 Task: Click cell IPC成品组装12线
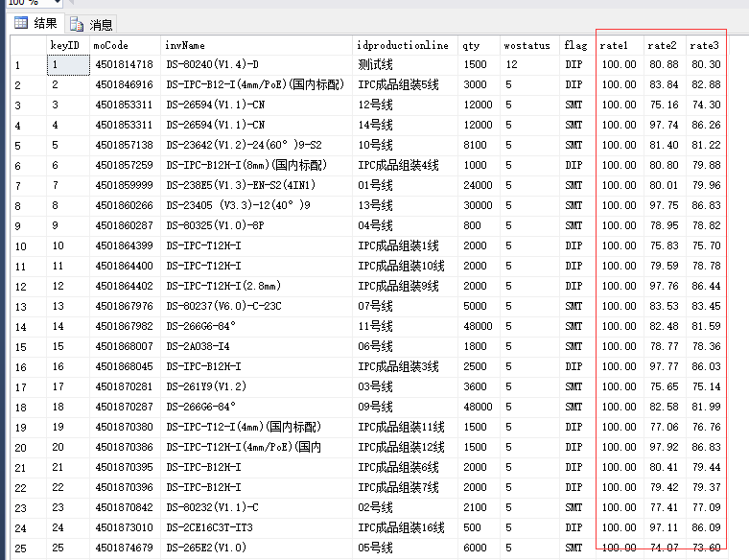coord(405,447)
